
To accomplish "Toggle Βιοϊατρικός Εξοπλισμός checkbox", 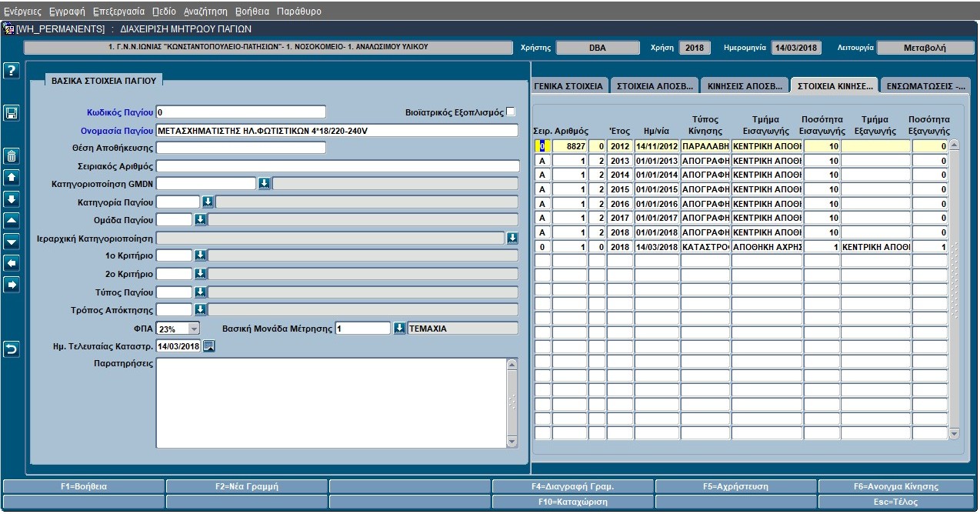I will (x=511, y=112).
